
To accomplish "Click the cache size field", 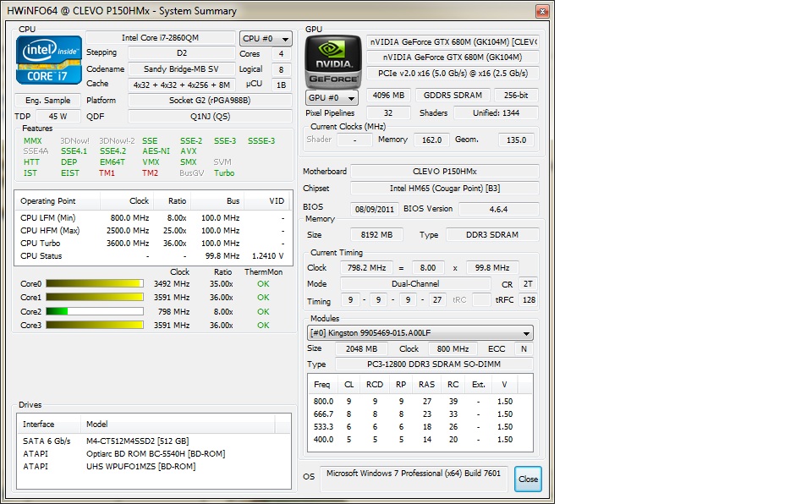I will point(182,85).
